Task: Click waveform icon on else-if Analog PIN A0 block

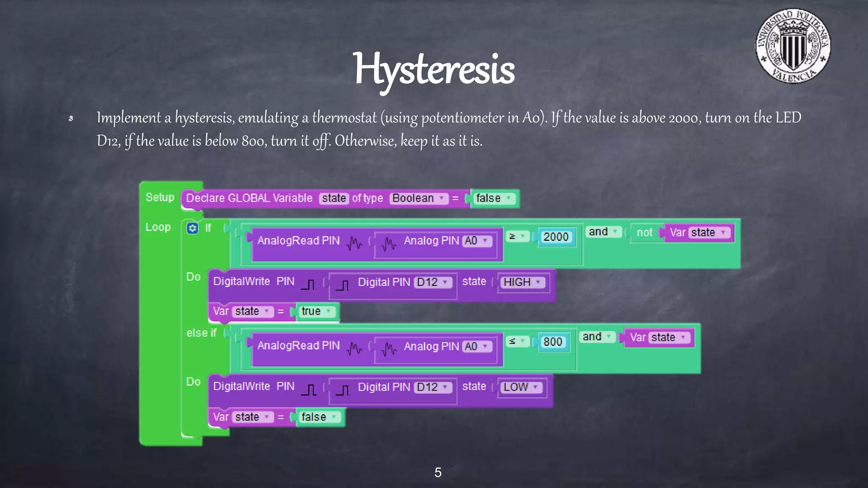Action: pyautogui.click(x=389, y=349)
